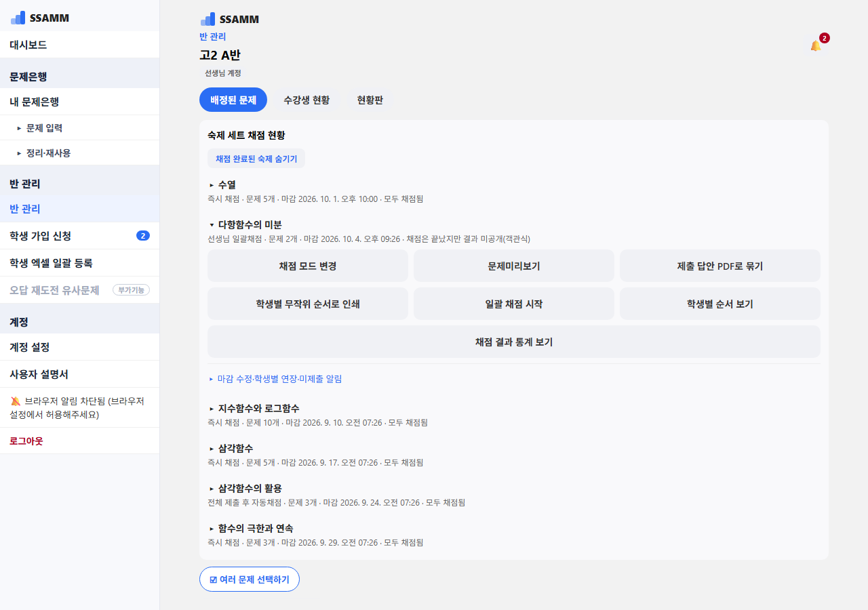Click the 선생님 계정 label
The width and height of the screenshot is (868, 610).
click(x=223, y=73)
